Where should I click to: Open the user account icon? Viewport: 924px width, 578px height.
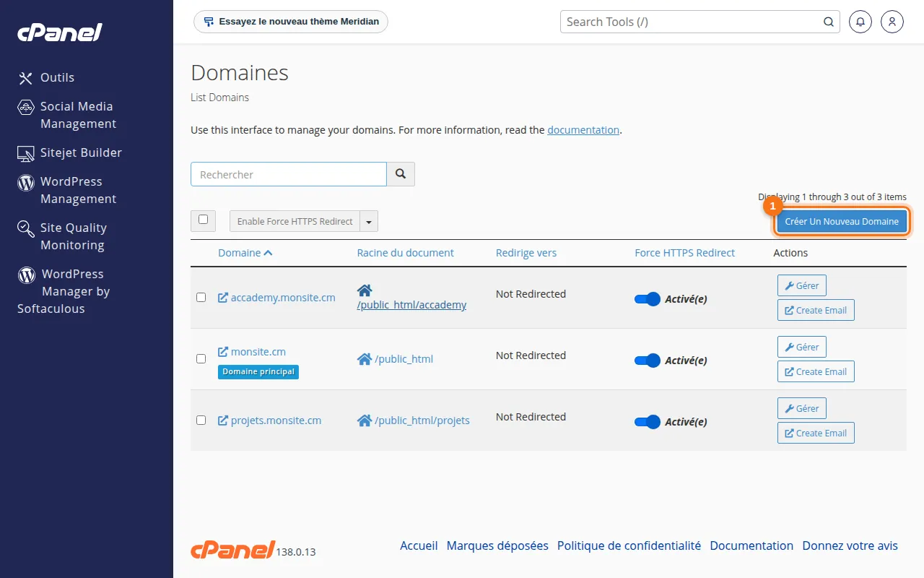[892, 22]
